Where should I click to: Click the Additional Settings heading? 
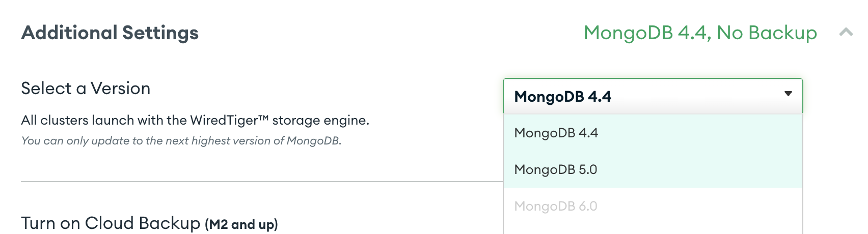click(x=110, y=33)
